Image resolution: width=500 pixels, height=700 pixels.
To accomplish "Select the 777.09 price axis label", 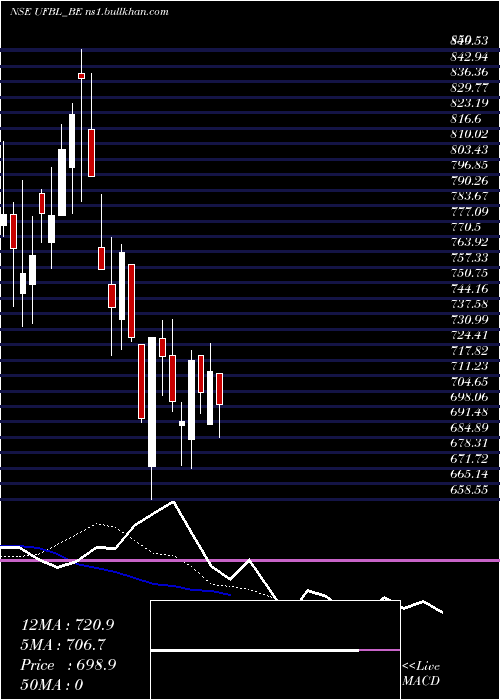I will tap(469, 211).
